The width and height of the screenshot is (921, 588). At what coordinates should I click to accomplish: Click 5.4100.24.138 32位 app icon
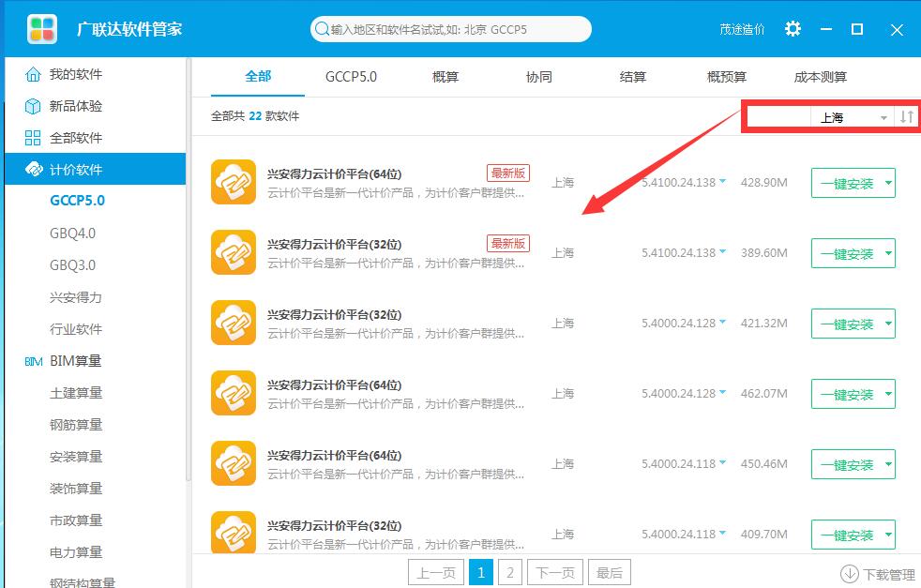click(234, 252)
